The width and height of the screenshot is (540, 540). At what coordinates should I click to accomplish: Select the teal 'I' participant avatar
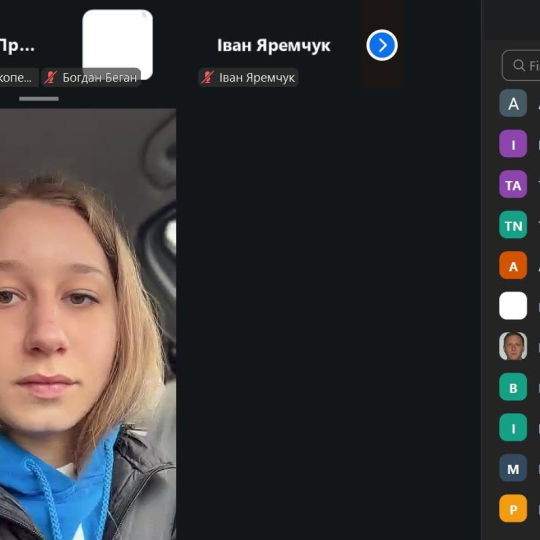coord(513,427)
